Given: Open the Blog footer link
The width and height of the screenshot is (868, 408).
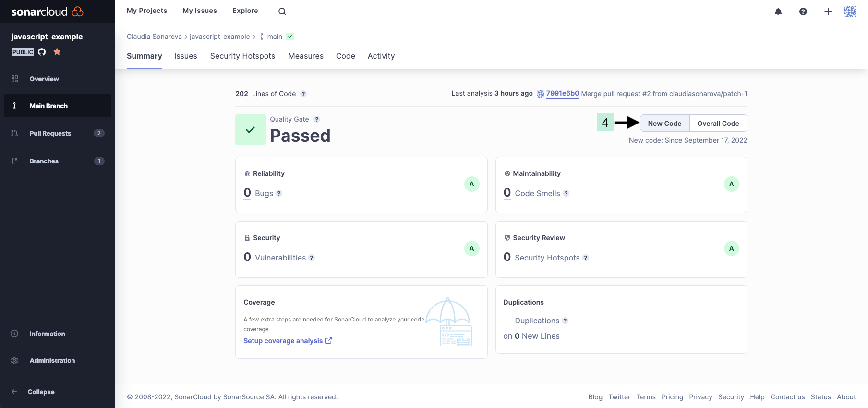Looking at the screenshot, I should [x=595, y=397].
